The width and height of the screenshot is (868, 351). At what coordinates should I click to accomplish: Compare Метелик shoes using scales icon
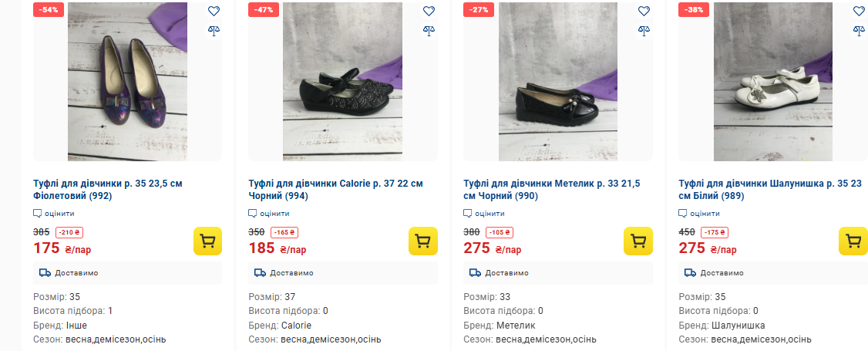click(x=644, y=31)
